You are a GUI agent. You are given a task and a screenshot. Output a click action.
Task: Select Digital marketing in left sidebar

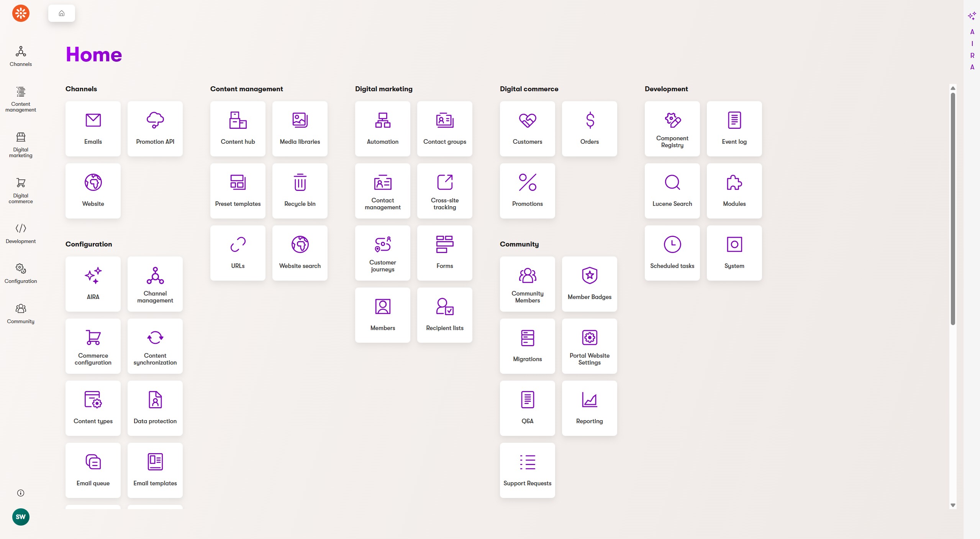(x=21, y=145)
